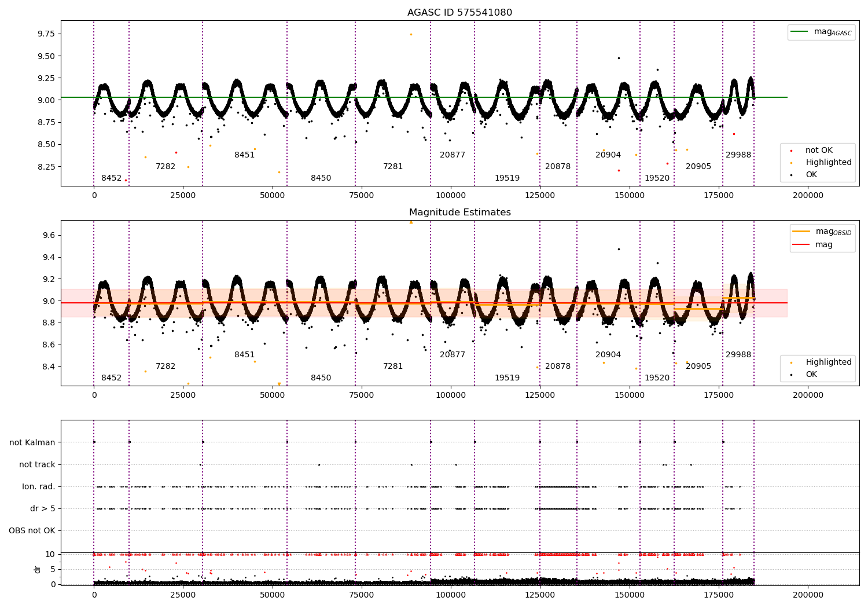
Task: Click the 8.4 y-axis tick in middle plot
Action: (49, 367)
